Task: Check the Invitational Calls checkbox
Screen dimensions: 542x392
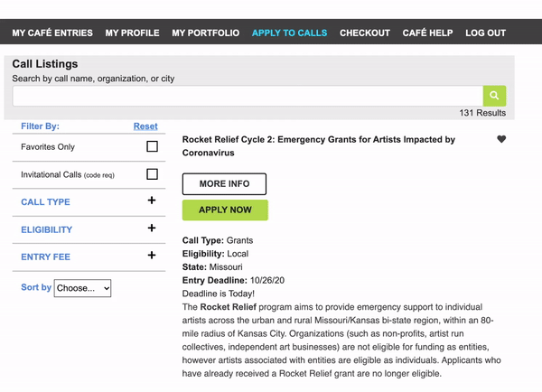Action: (152, 174)
